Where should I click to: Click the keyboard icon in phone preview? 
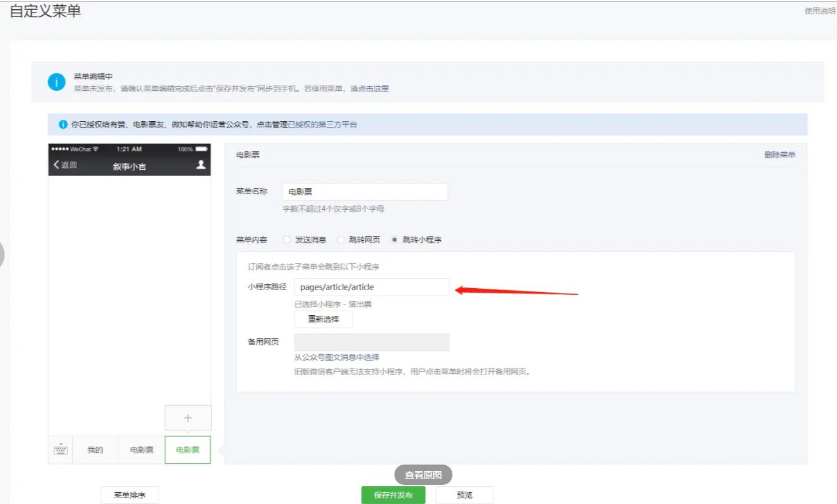coord(61,450)
